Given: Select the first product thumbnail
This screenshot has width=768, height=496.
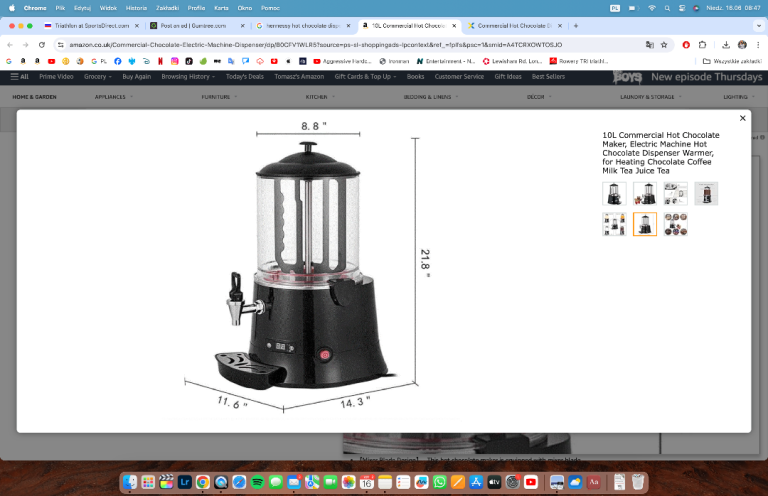Looking at the screenshot, I should pos(614,193).
